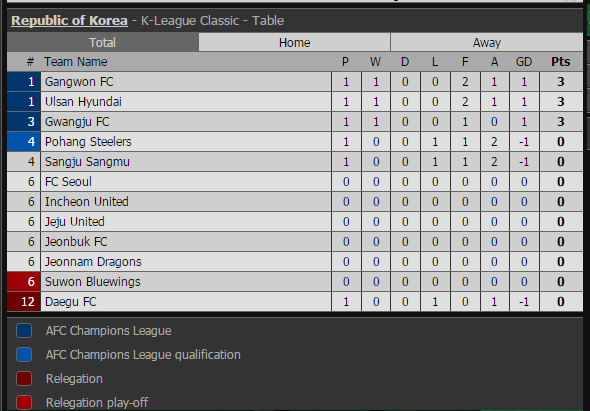Click the W column header
The width and height of the screenshot is (590, 411).
pyautogui.click(x=375, y=62)
